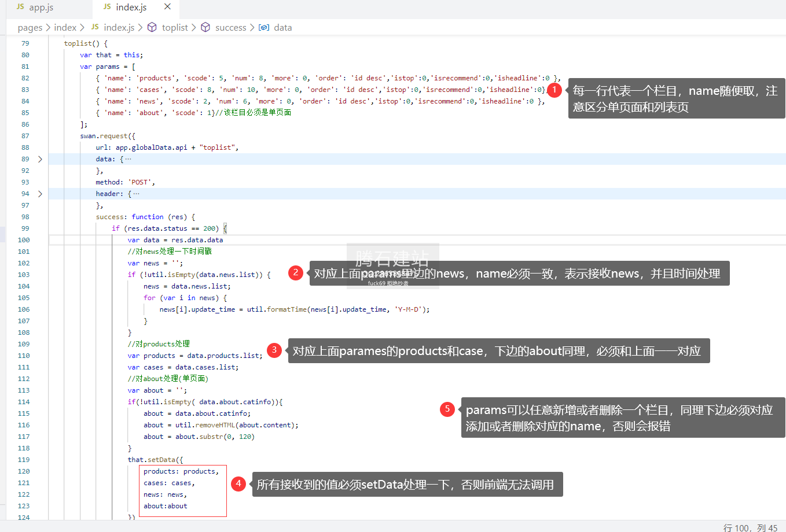Click the toplist method cube icon
786x532 pixels.
(x=152, y=27)
